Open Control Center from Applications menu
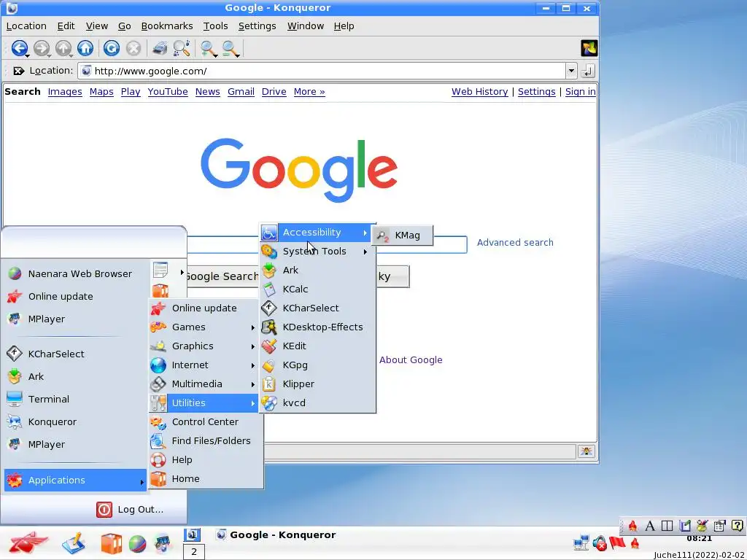This screenshot has width=747, height=560. (206, 422)
